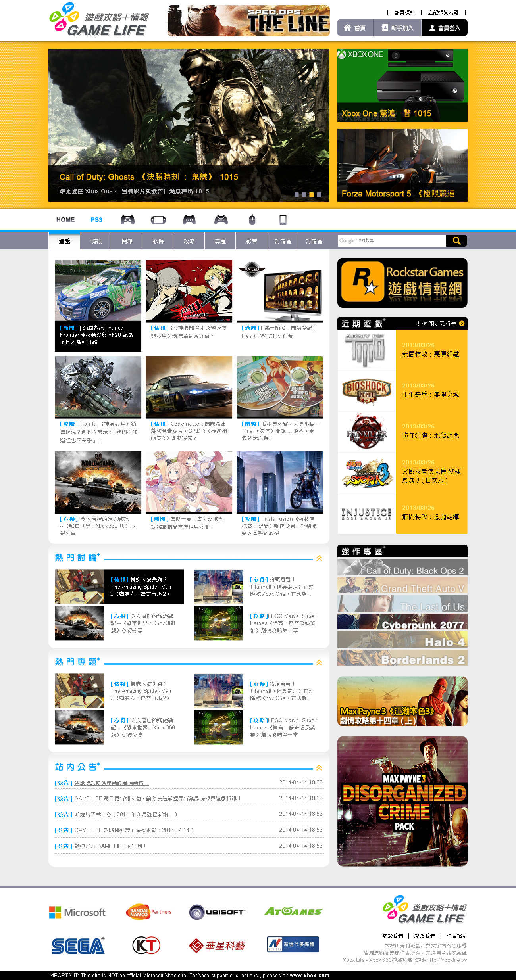Collapse the 站內公告 section
This screenshot has height=980, width=516.
(319, 768)
